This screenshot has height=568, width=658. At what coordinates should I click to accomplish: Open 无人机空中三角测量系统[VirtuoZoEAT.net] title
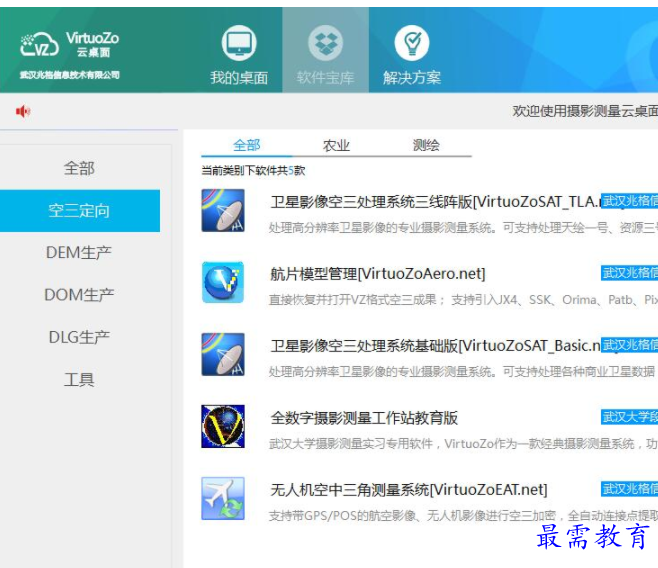coord(409,490)
